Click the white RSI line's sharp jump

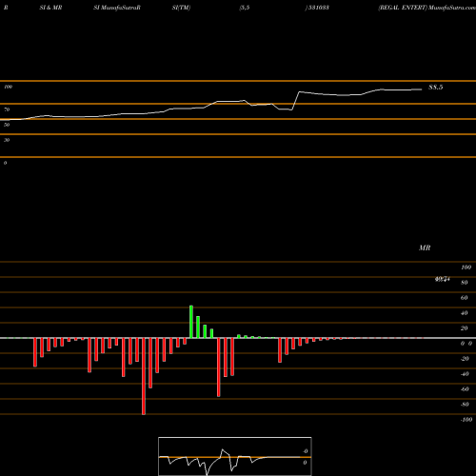pyautogui.click(x=295, y=101)
